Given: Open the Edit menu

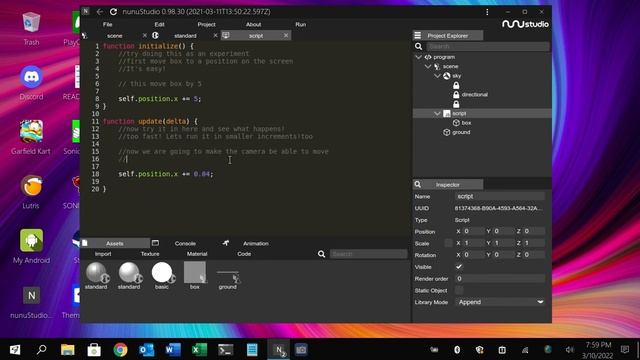Looking at the screenshot, I should tap(160, 24).
